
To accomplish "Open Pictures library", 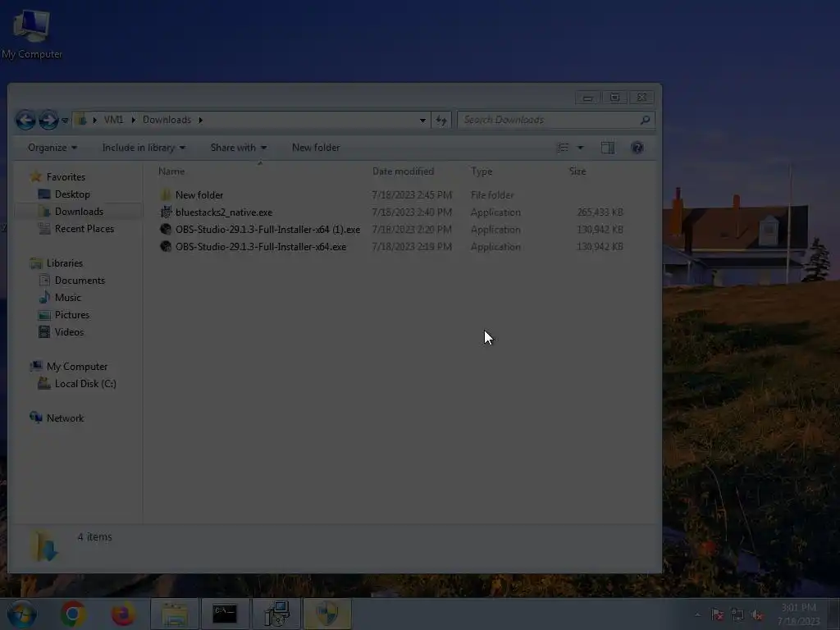I will click(72, 314).
